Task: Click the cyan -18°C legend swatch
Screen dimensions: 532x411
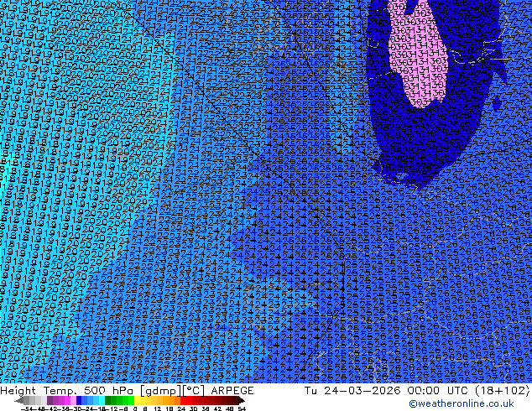Action: (102, 400)
